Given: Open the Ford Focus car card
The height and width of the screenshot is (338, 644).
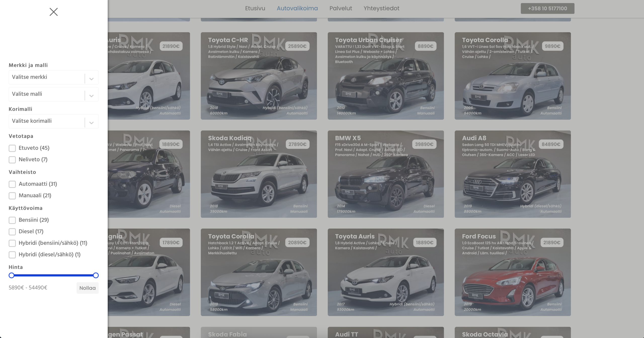Looking at the screenshot, I should click(513, 272).
